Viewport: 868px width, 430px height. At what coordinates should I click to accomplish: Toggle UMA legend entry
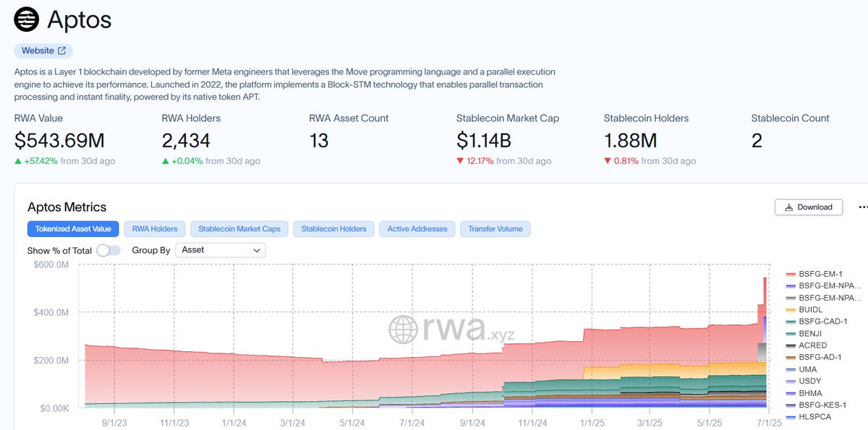(x=803, y=369)
